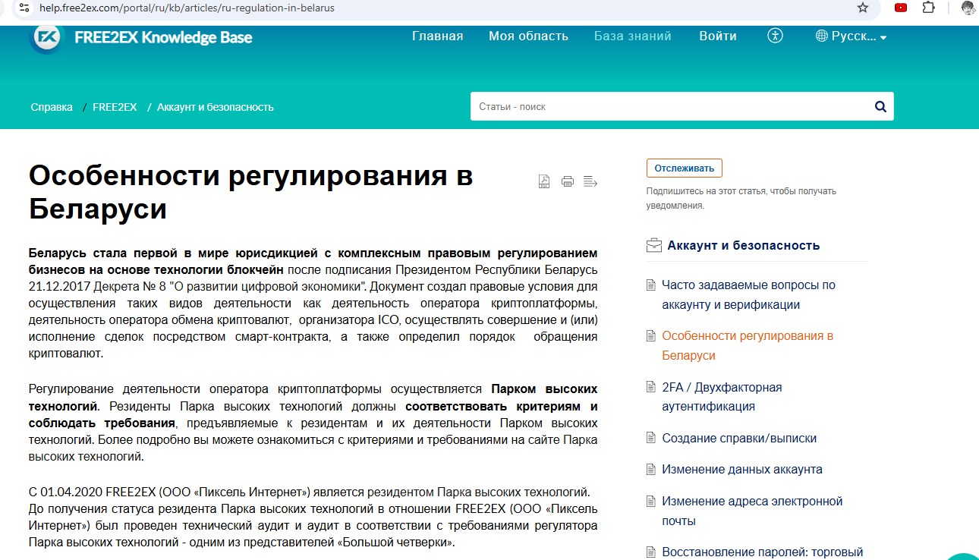979x560 pixels.
Task: Open the FREE2EX breadcrumb link
Action: tap(115, 107)
